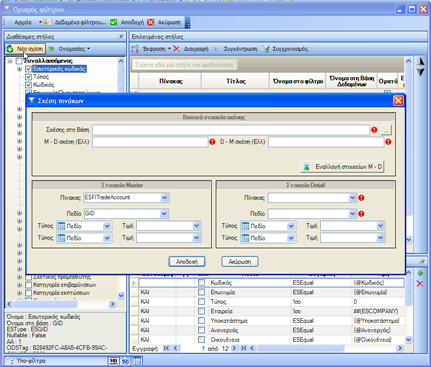Go to previous record in Εγγραφή navigator
This screenshot has height=367, width=431.
click(x=175, y=348)
